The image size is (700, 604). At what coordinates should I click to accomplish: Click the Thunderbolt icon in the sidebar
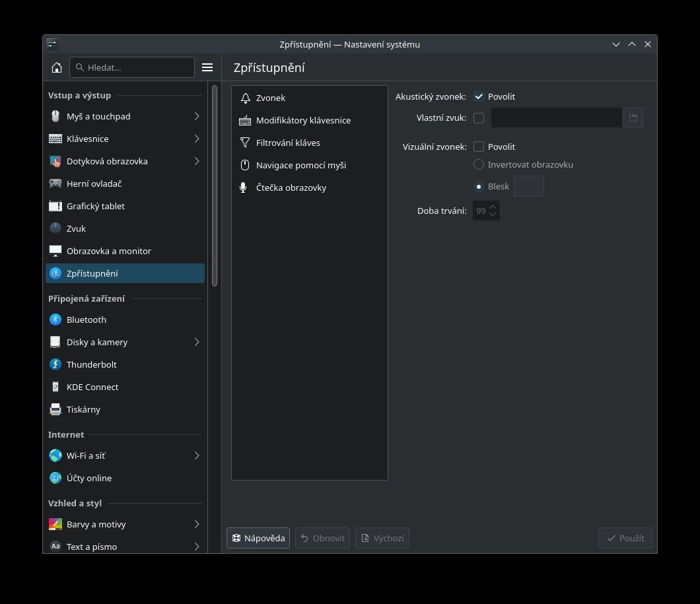(x=55, y=364)
